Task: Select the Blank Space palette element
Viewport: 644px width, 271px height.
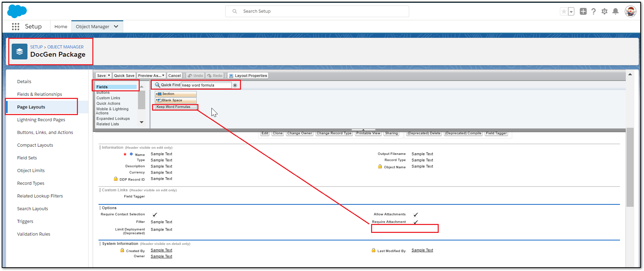Action: (176, 100)
